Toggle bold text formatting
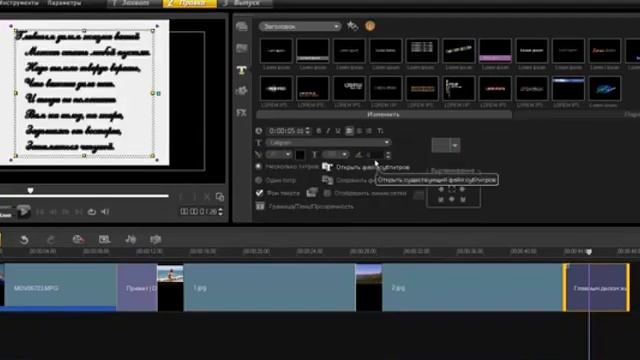The height and width of the screenshot is (360, 640). click(318, 131)
